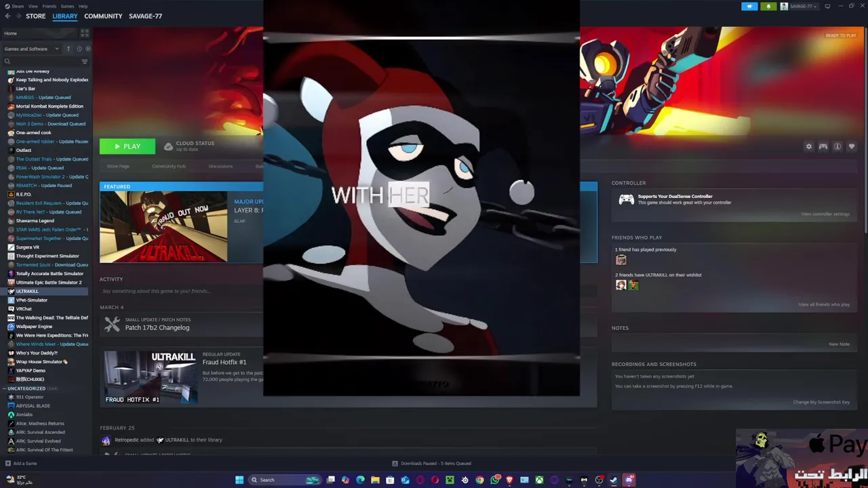Open the Steam announcements megaphone button
Screen dimensions: 868x488
(x=749, y=6)
